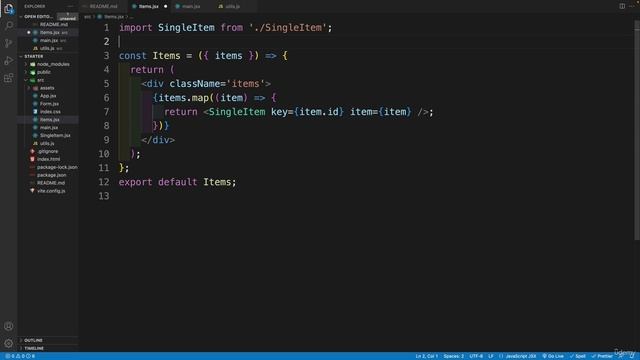
Task: Open the Extensions view icon
Action: point(9,78)
